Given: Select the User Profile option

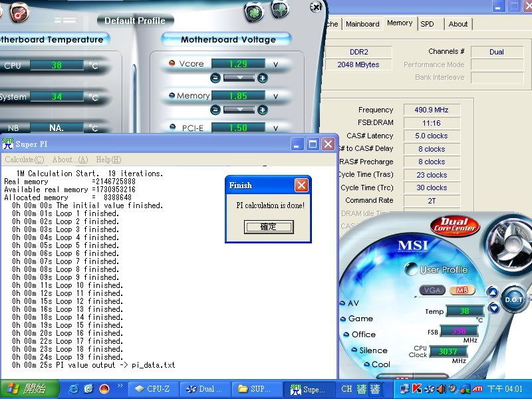Looking at the screenshot, I should (x=437, y=270).
